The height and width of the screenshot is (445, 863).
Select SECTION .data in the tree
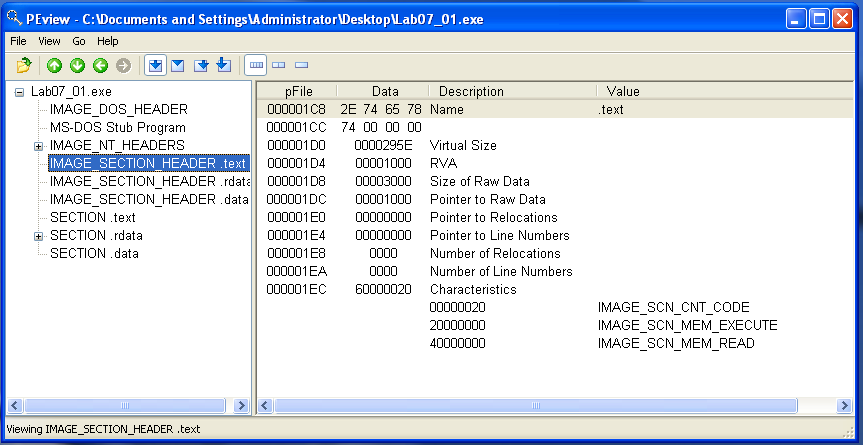pos(94,254)
